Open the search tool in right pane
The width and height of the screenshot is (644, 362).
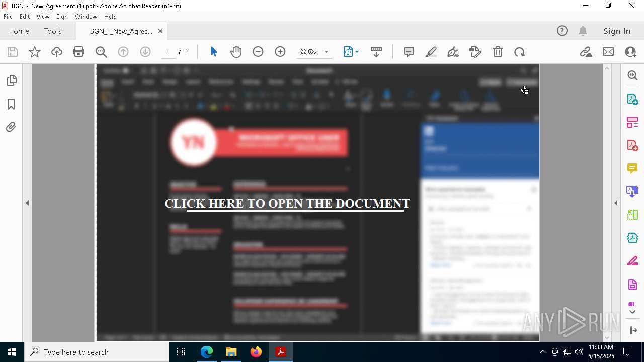632,75
